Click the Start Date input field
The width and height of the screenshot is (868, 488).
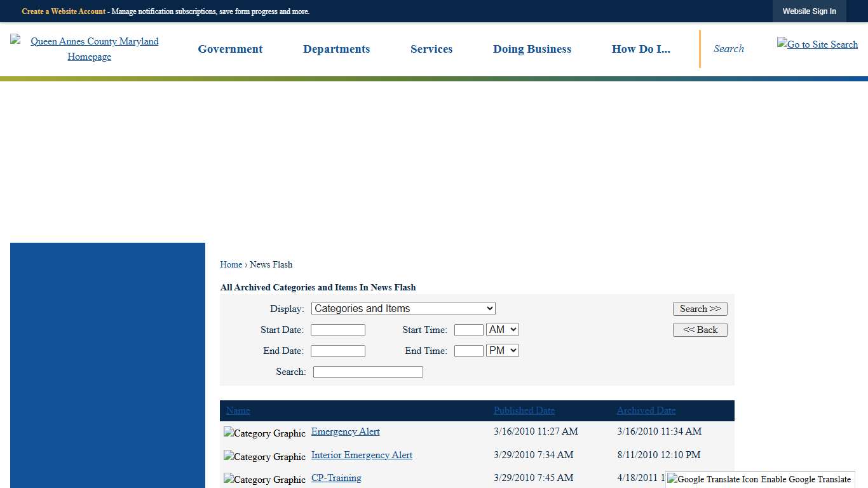[x=337, y=330]
